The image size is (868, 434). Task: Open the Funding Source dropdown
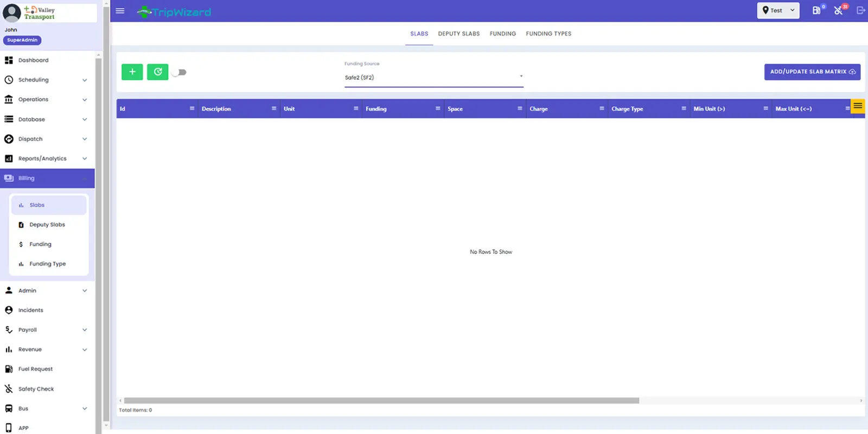(x=433, y=78)
